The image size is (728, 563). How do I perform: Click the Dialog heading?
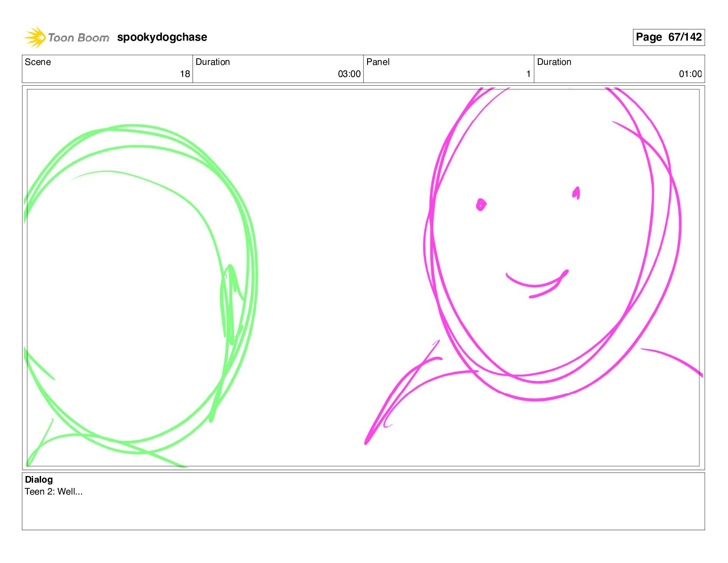(x=39, y=480)
